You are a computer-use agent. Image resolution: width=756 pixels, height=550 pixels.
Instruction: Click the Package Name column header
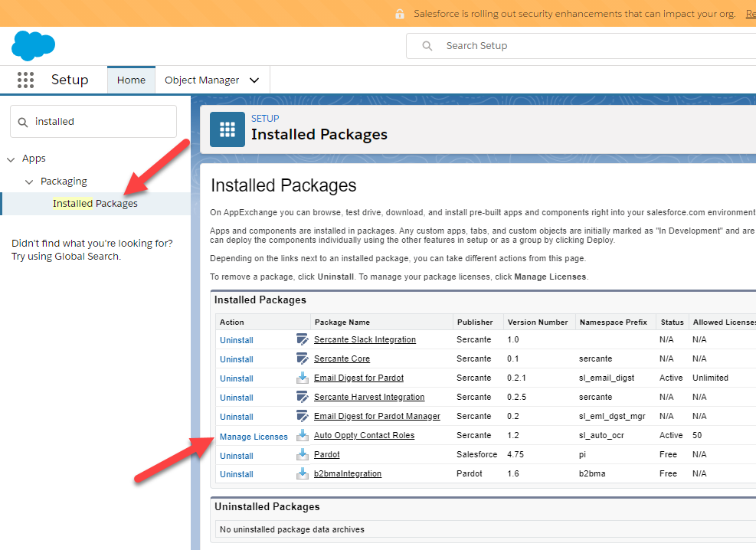[x=342, y=322]
